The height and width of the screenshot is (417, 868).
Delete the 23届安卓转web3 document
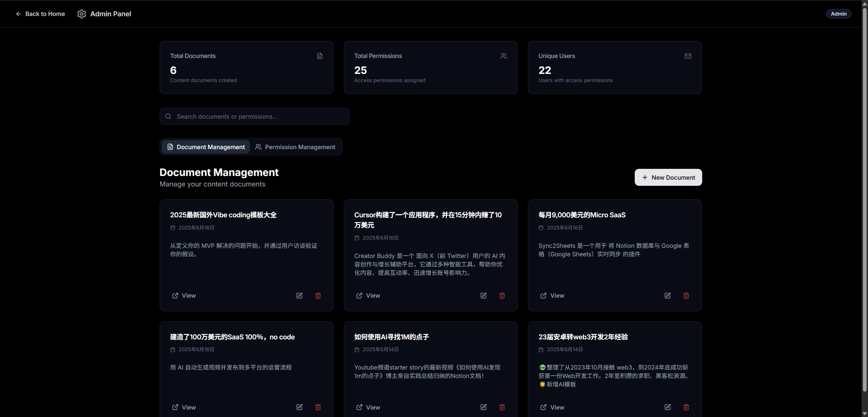686,407
